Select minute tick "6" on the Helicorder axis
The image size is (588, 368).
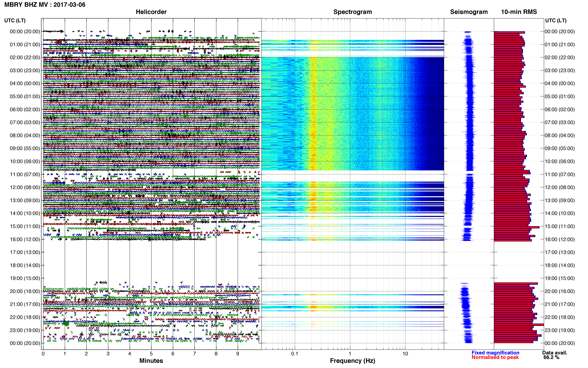tap(173, 354)
